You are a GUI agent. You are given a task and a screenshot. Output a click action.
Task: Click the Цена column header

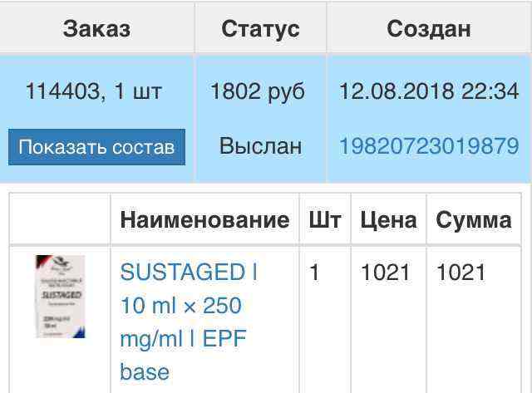(x=388, y=219)
